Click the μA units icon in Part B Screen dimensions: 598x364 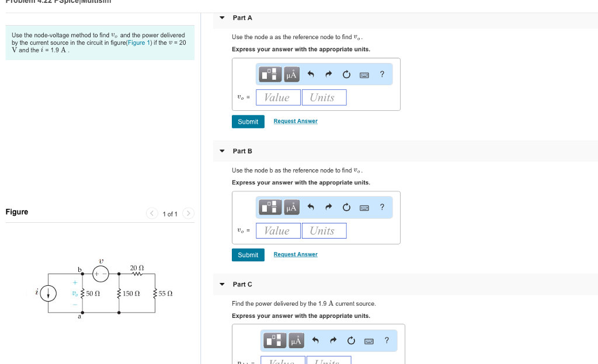tap(291, 207)
